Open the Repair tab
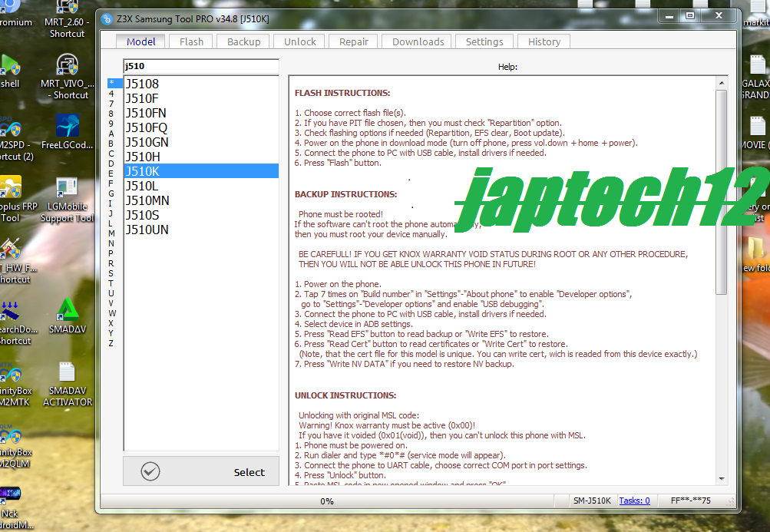Image resolution: width=770 pixels, height=532 pixels. point(354,41)
